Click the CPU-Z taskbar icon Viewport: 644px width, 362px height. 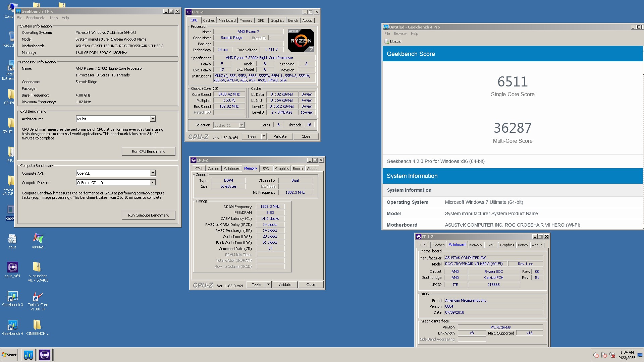click(x=44, y=355)
